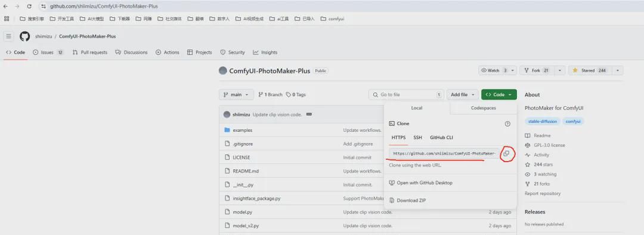
Task: Open the browser apps grid icon
Action: pyautogui.click(x=7, y=18)
